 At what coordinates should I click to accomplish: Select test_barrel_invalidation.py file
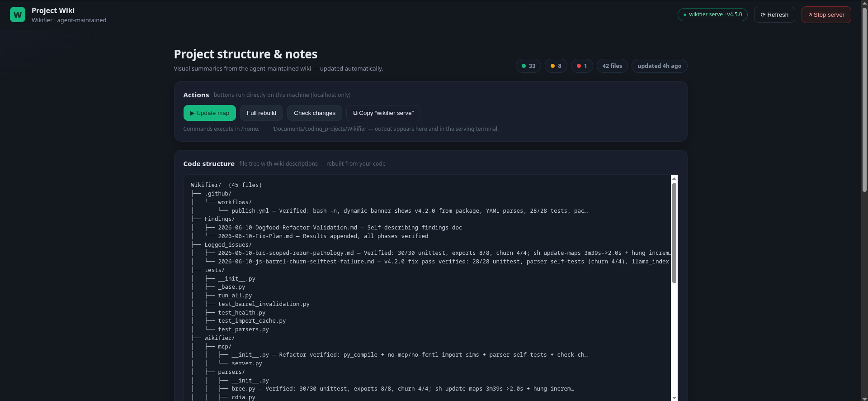(x=264, y=304)
